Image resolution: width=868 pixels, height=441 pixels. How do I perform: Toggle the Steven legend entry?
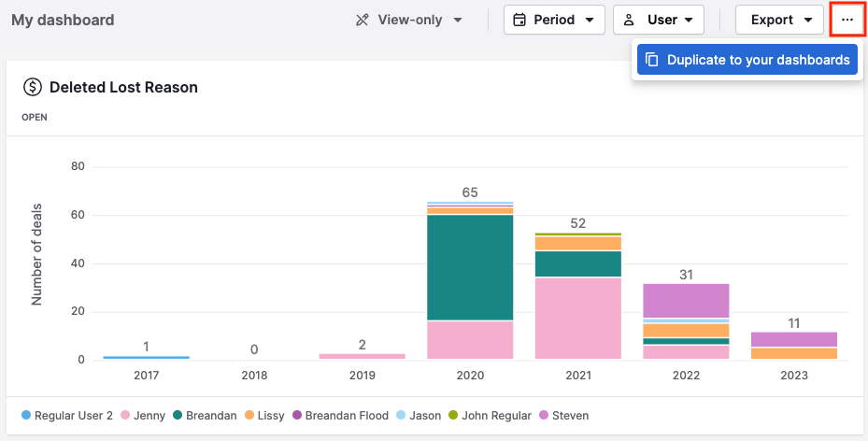coord(563,415)
